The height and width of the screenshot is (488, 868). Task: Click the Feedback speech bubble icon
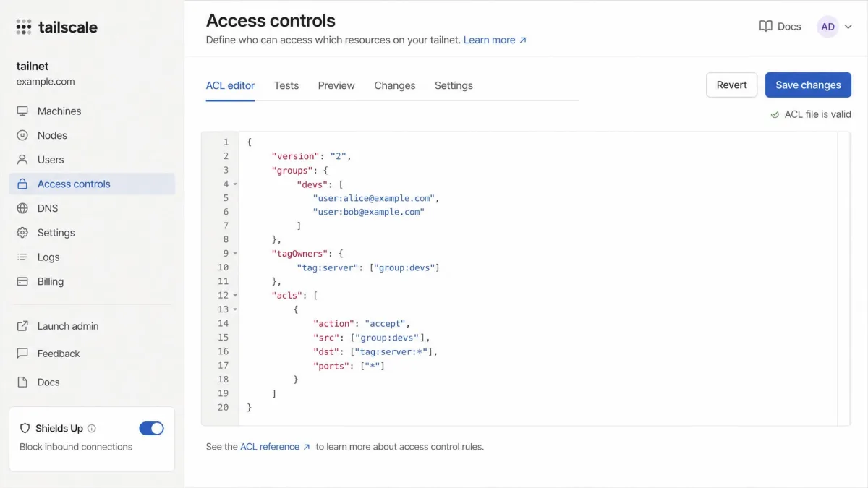point(22,354)
